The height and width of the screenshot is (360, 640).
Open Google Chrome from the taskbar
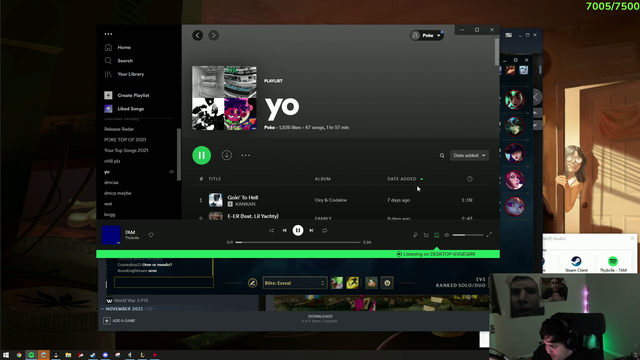coord(19,355)
